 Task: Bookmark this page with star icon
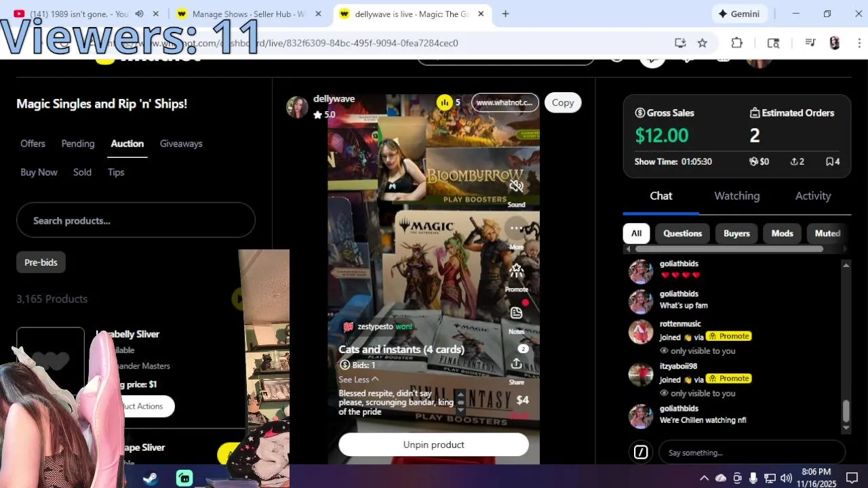703,43
